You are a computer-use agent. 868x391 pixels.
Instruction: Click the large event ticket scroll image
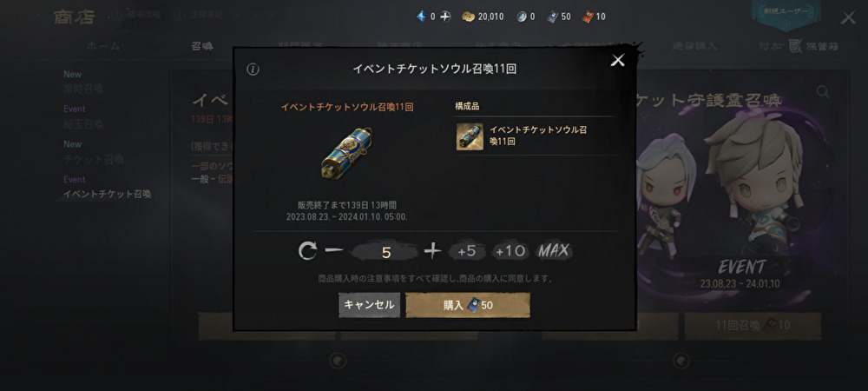[x=346, y=154]
